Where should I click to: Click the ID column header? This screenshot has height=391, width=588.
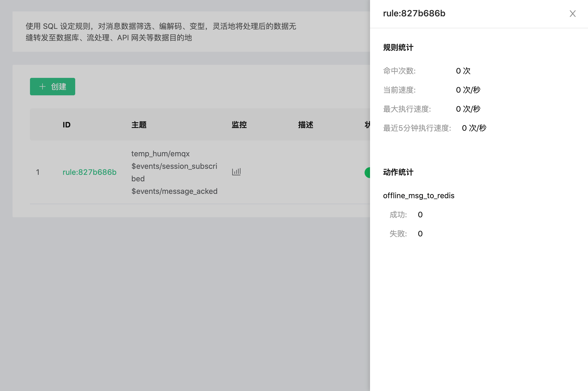point(66,124)
